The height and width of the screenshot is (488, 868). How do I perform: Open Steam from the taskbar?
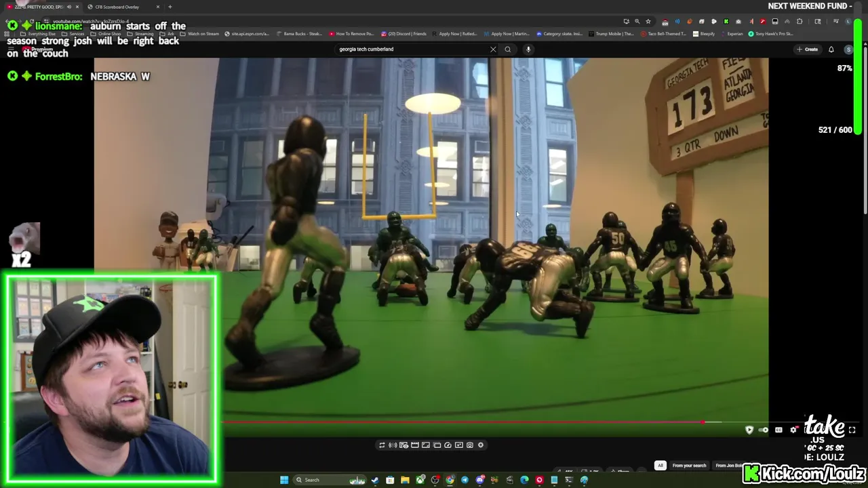tap(375, 480)
